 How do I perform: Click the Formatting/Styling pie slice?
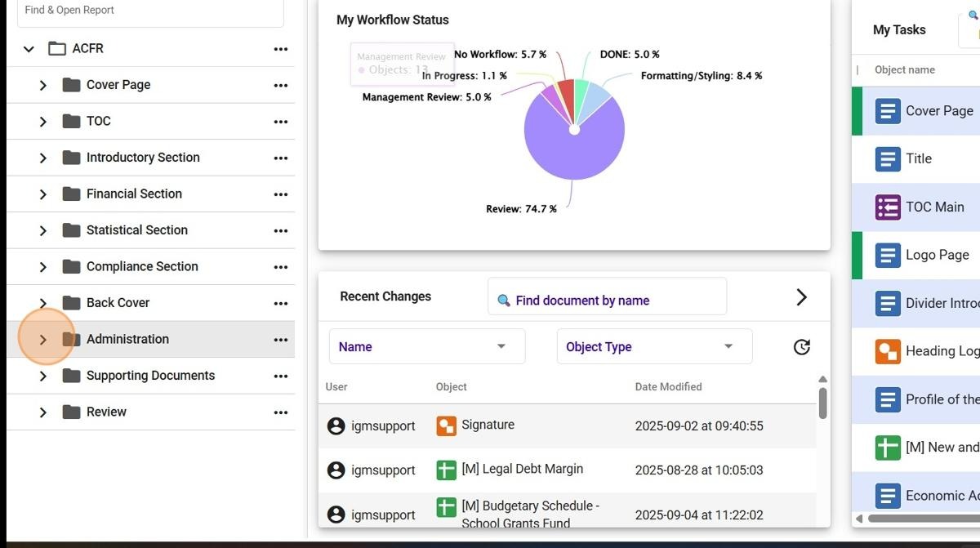click(x=597, y=99)
